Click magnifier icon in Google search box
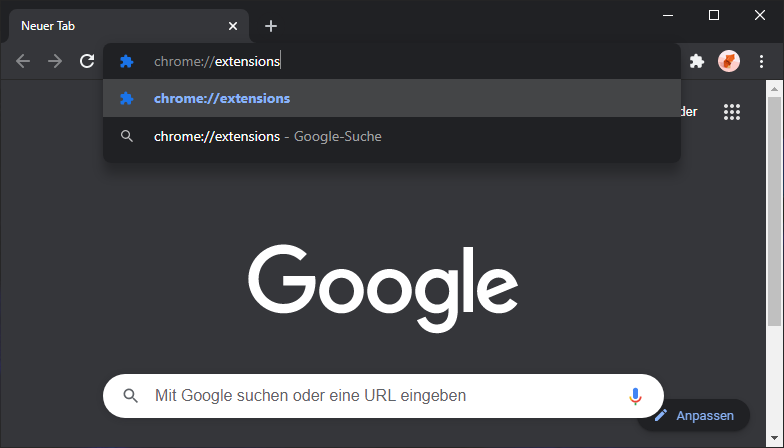Screen dimensions: 784x448 130,396
